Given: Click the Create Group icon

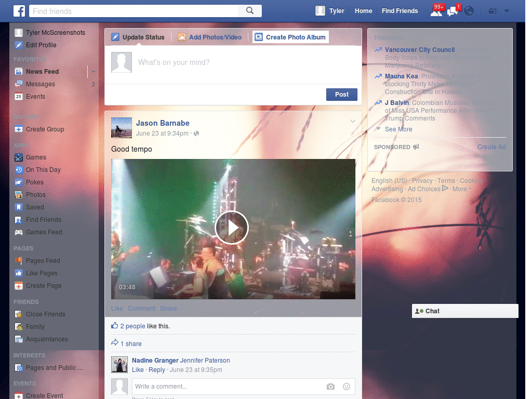Looking at the screenshot, I should 19,129.
